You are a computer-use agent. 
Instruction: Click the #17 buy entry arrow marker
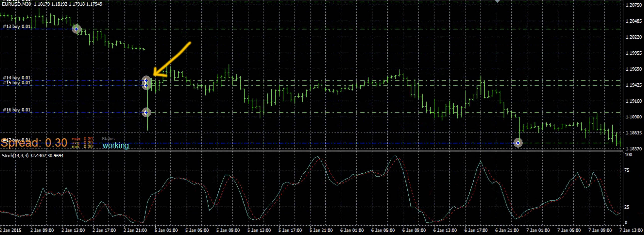click(x=518, y=143)
